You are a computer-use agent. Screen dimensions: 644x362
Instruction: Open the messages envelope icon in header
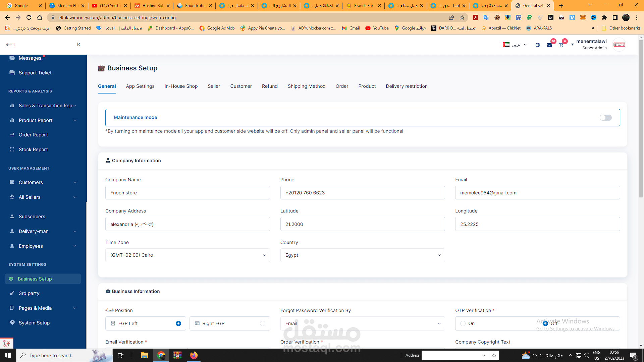pos(549,45)
